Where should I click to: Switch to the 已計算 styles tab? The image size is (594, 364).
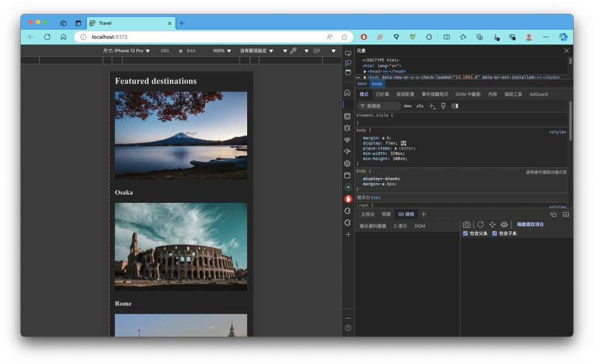pos(382,94)
